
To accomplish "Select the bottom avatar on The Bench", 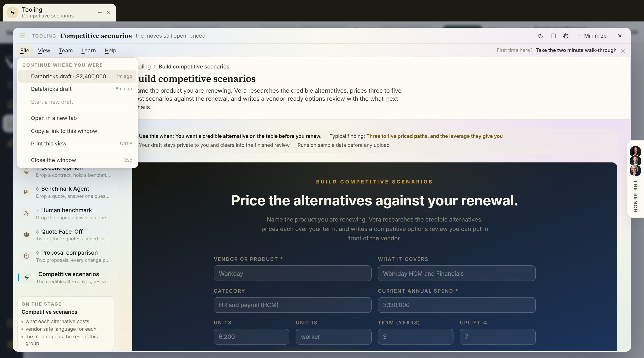I will 635,171.
